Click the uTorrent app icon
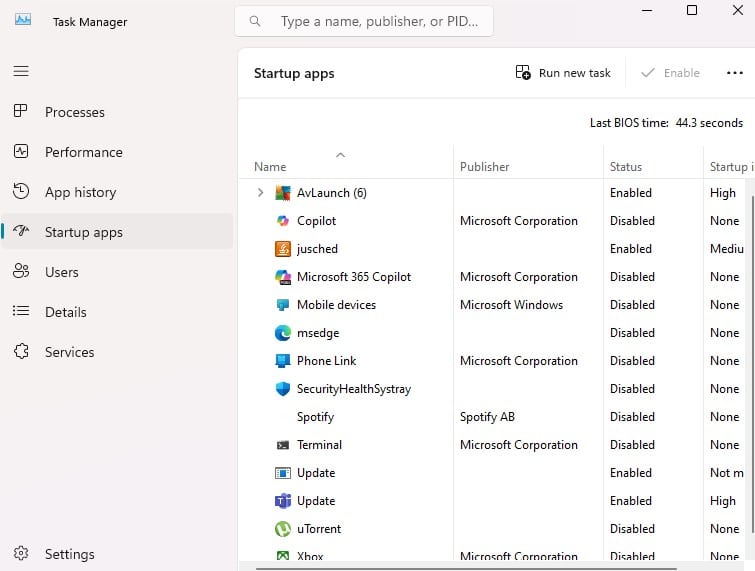This screenshot has width=755, height=571. [283, 529]
